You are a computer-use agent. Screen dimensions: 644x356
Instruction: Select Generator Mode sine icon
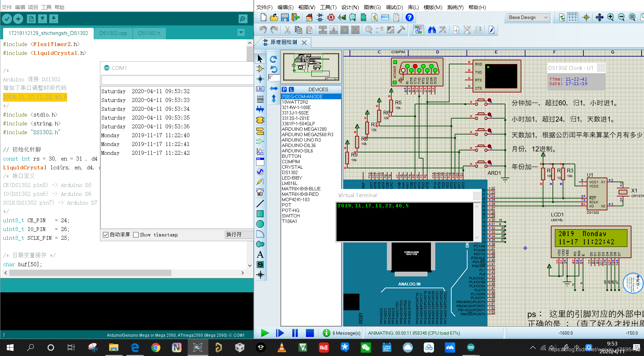[x=260, y=172]
